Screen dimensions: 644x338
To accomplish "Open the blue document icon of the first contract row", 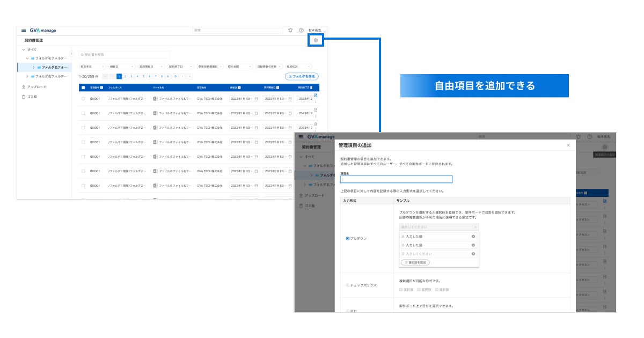I will click(x=316, y=95).
